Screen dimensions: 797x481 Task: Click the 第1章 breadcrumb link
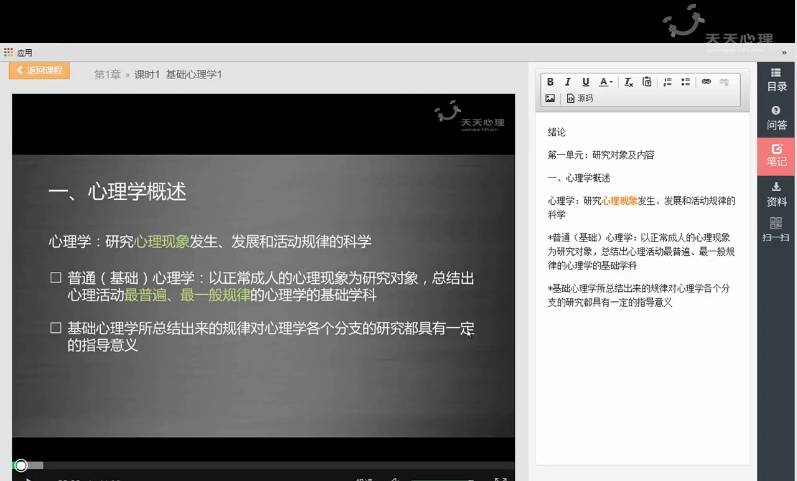point(107,74)
